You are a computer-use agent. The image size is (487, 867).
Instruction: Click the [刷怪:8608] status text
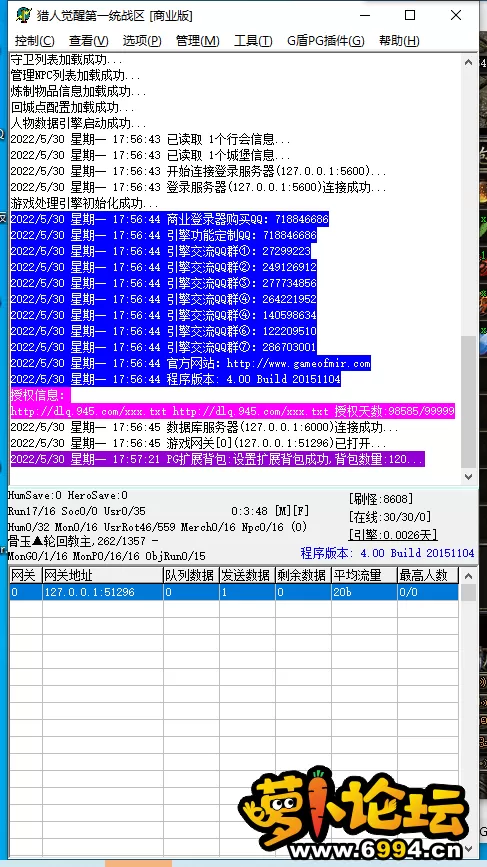(x=380, y=499)
